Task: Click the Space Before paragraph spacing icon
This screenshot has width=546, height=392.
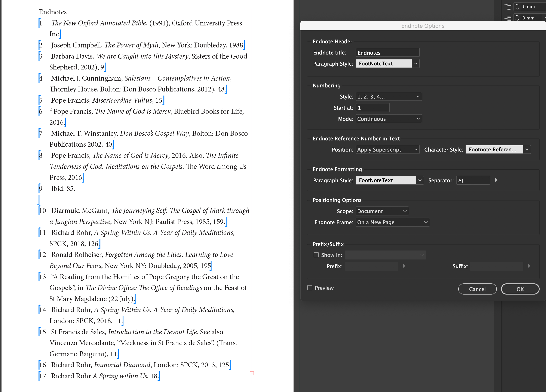Action: pos(508,6)
